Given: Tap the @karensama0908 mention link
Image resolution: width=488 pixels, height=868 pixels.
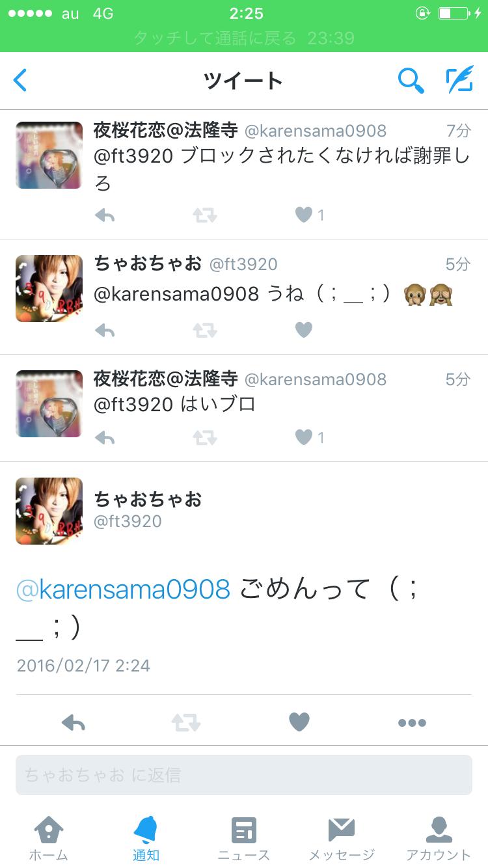Looking at the screenshot, I should click(123, 589).
